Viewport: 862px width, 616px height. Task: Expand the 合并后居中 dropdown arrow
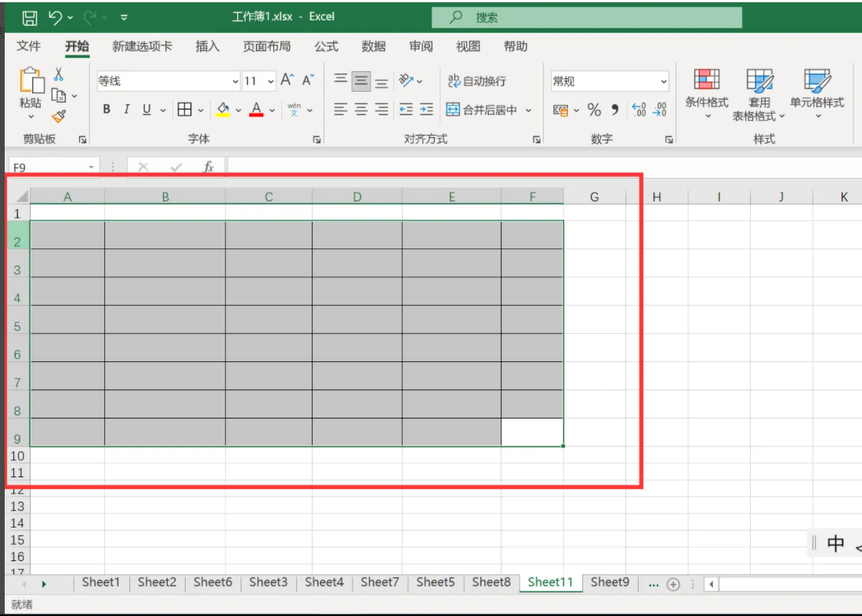(x=529, y=111)
